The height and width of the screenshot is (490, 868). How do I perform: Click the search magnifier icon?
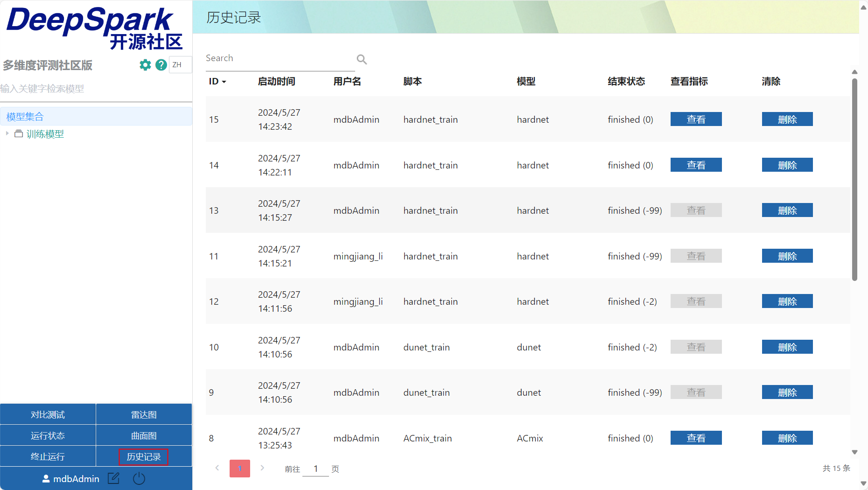click(361, 59)
